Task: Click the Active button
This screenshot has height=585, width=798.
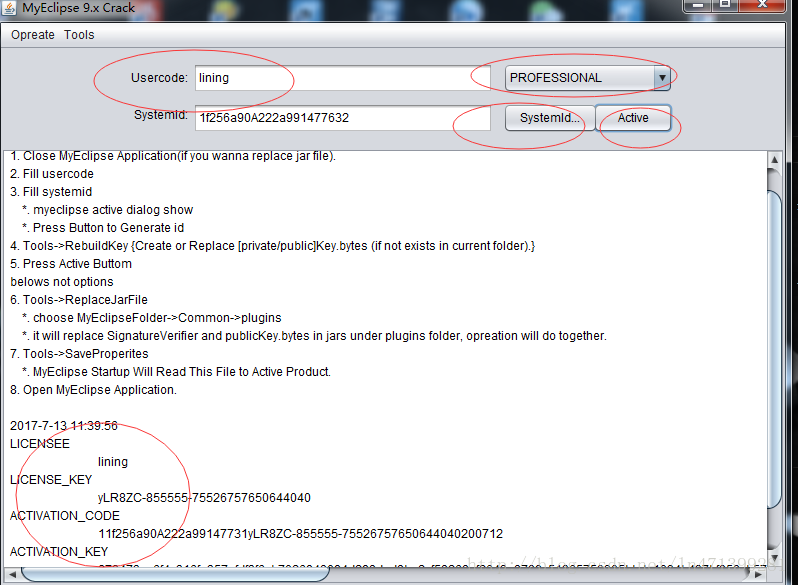Action: tap(633, 118)
